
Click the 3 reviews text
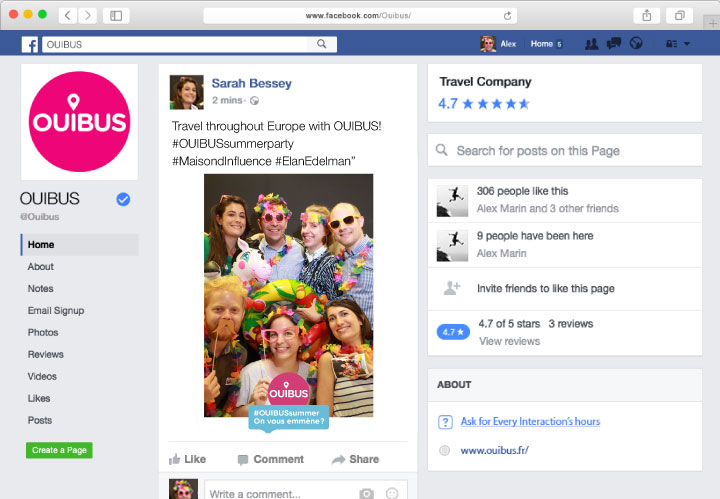tap(571, 324)
